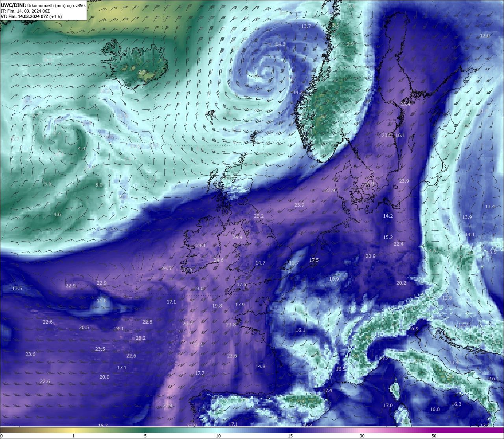
Task: Click the UWC/DINI title line in header
Action: click(43, 6)
